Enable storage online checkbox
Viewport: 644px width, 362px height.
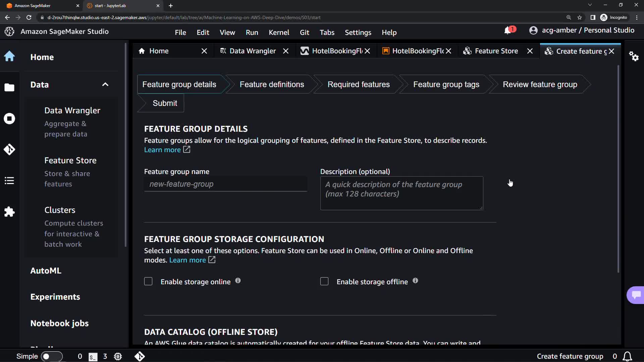[x=148, y=282]
